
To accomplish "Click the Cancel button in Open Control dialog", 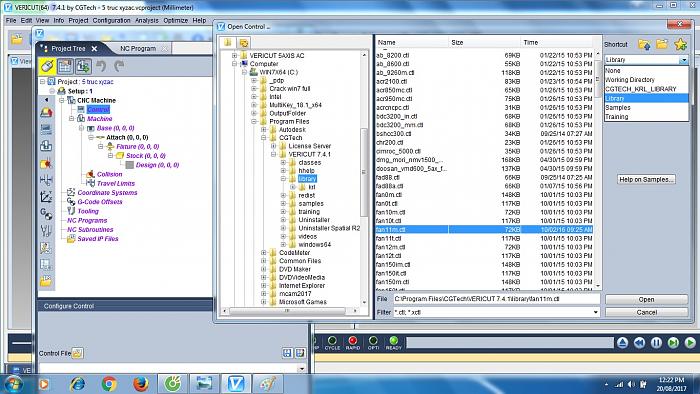I will pos(646,312).
